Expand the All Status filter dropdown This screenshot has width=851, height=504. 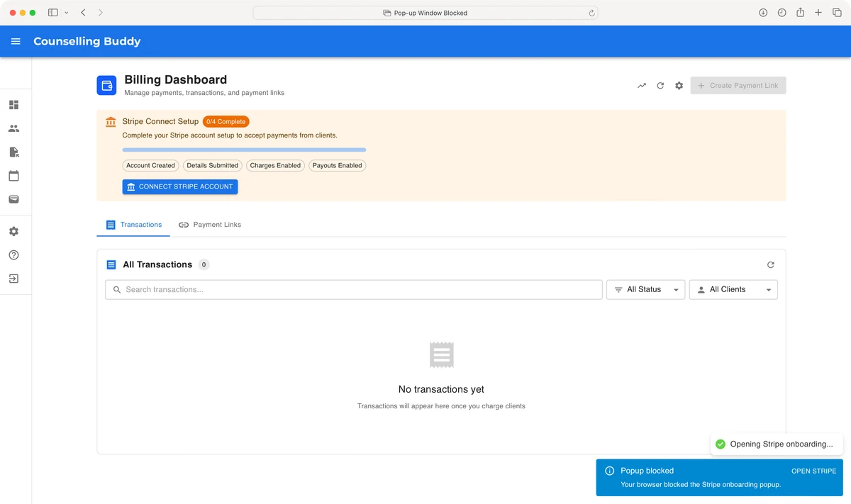[645, 289]
